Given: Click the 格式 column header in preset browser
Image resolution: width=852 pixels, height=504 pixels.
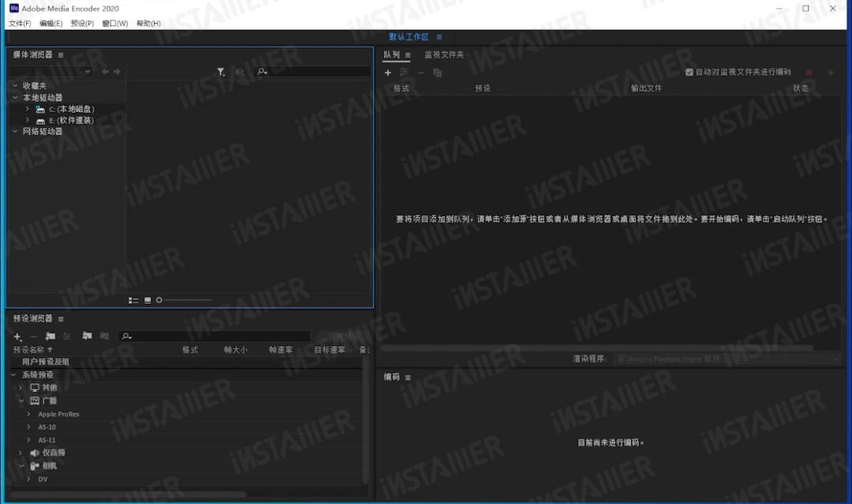Looking at the screenshot, I should [190, 349].
